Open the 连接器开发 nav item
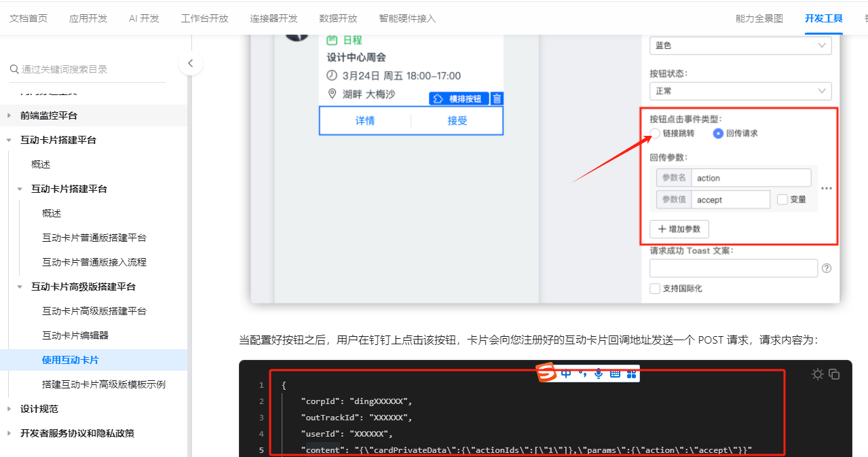The width and height of the screenshot is (868, 457). click(x=273, y=18)
